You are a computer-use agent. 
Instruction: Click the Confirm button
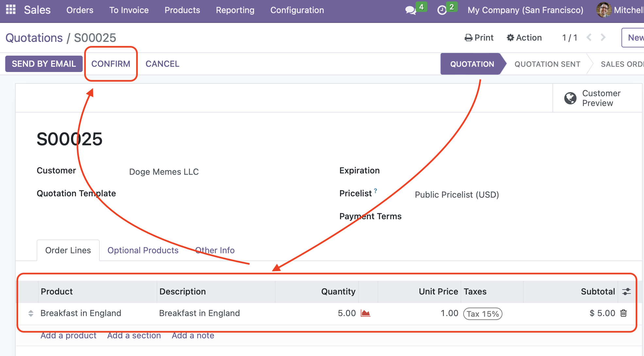(x=111, y=64)
